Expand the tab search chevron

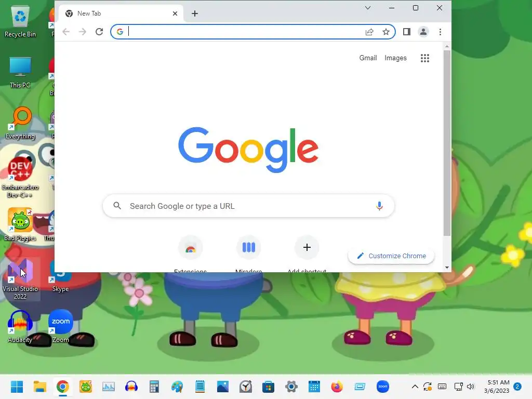click(x=367, y=8)
